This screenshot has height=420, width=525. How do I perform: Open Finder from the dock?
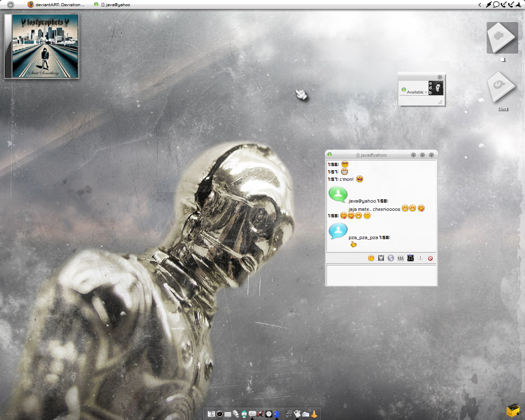211,414
